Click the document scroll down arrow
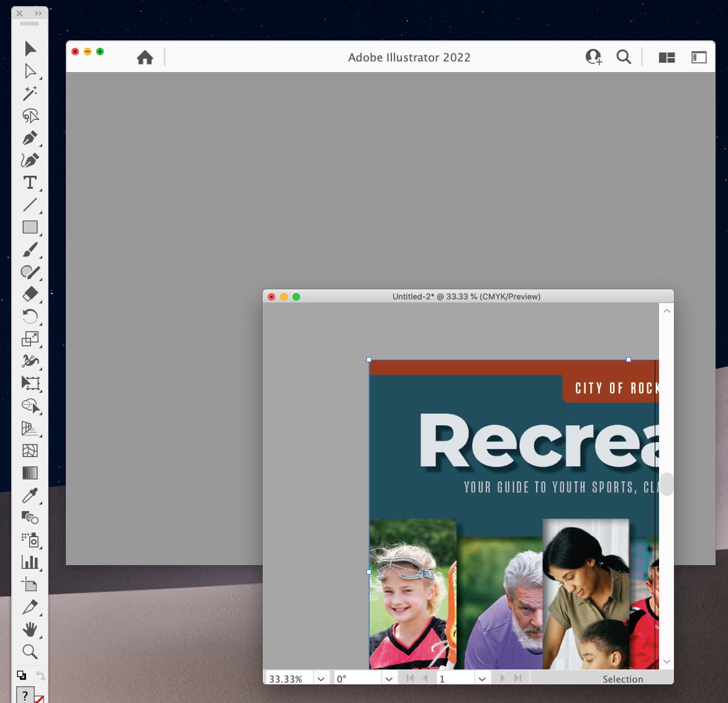The image size is (728, 703). coord(667,661)
